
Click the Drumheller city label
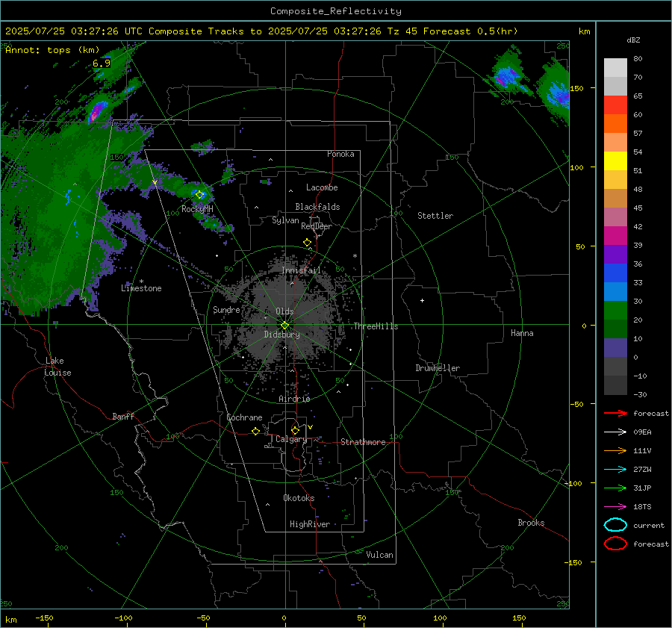click(438, 368)
